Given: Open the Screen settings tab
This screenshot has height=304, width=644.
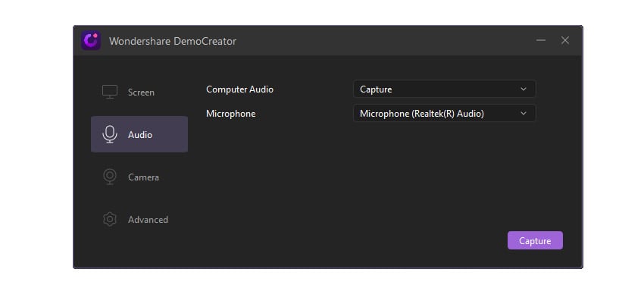Looking at the screenshot, I should [x=139, y=92].
